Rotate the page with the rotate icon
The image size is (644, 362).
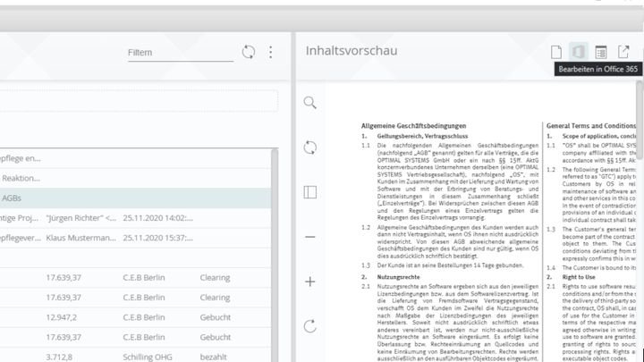310,326
